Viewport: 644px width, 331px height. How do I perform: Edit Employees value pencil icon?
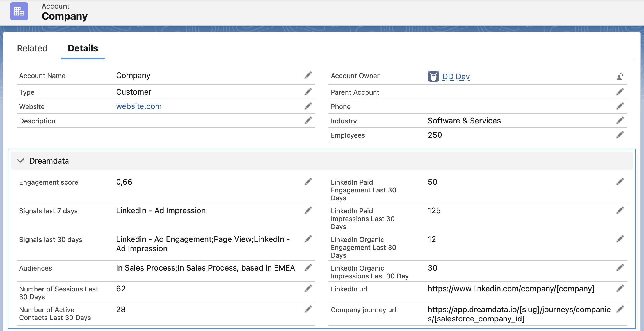(620, 135)
